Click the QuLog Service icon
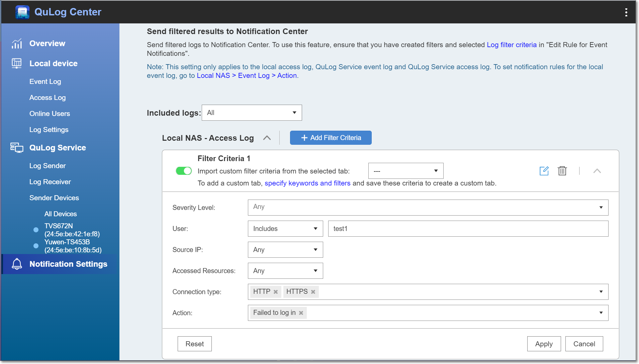 click(17, 147)
